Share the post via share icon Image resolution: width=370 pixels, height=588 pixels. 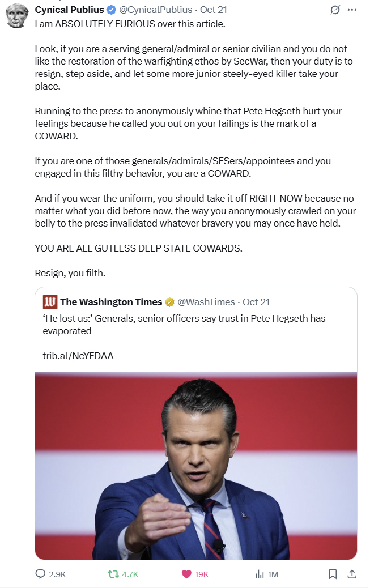click(x=351, y=574)
